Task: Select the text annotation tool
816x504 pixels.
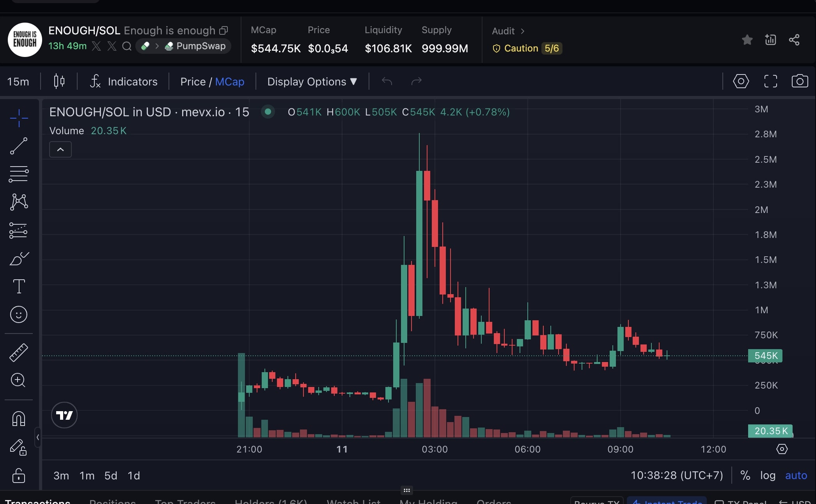Action: (19, 286)
